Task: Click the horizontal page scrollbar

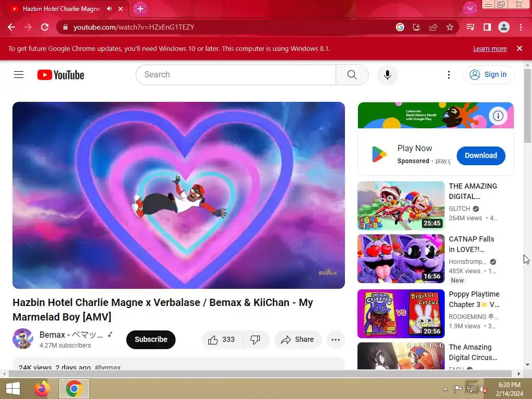Action: [260, 374]
